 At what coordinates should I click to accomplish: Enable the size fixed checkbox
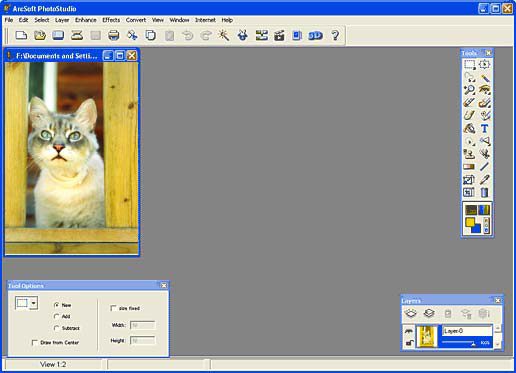point(113,308)
